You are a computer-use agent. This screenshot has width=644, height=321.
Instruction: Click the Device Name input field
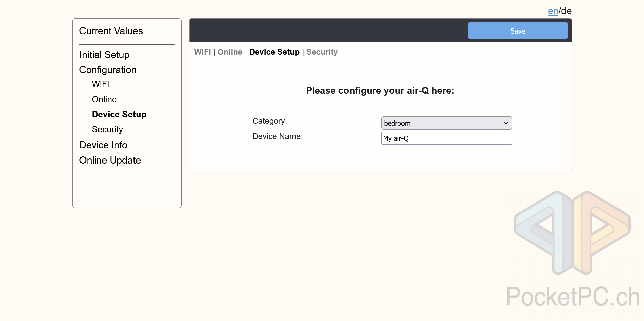(x=446, y=138)
